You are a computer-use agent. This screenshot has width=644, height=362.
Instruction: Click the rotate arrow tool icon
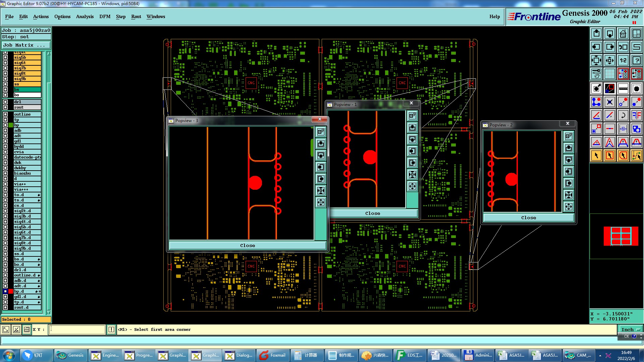[x=623, y=116]
